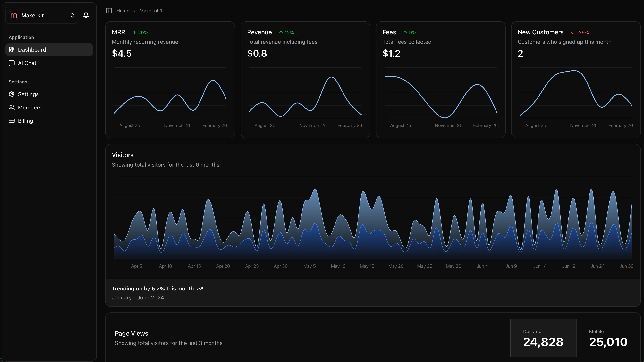This screenshot has width=644, height=362.
Task: Click the Makerkit 1 breadcrumb
Action: pyautogui.click(x=151, y=11)
